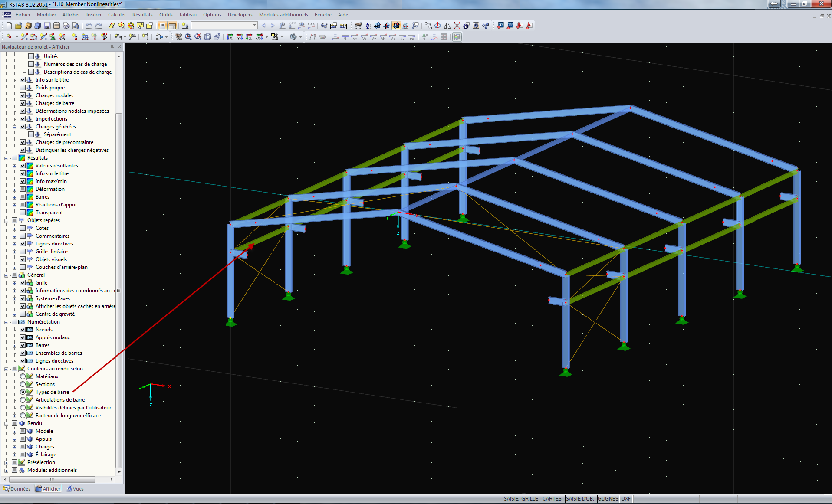Viewport: 832px width, 504px height.
Task: Click the mirror tool icon
Action: pos(447,26)
